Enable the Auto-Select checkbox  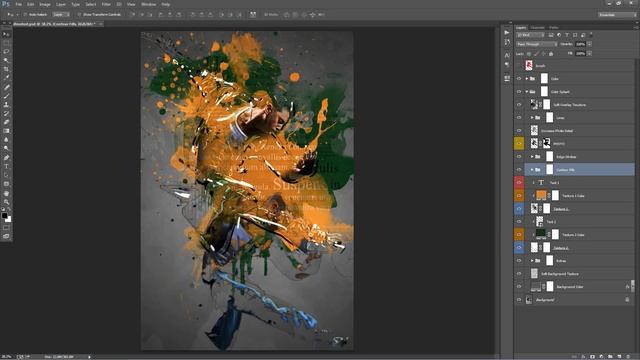click(25, 14)
